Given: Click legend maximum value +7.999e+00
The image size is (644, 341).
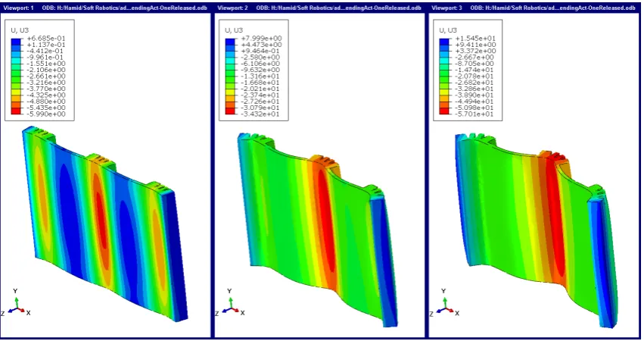Looking at the screenshot, I should 261,38.
